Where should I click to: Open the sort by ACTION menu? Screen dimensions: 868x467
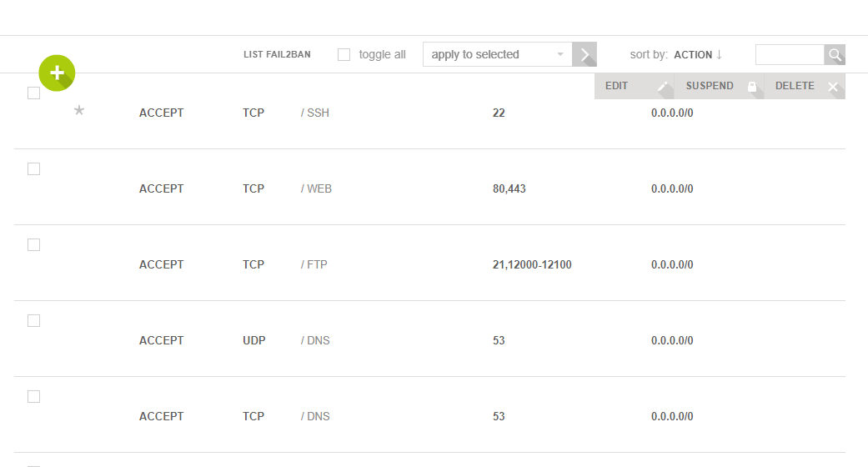[x=693, y=55]
